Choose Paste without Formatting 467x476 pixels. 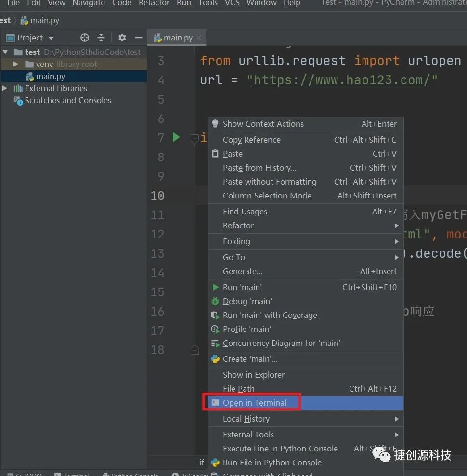tap(306, 182)
